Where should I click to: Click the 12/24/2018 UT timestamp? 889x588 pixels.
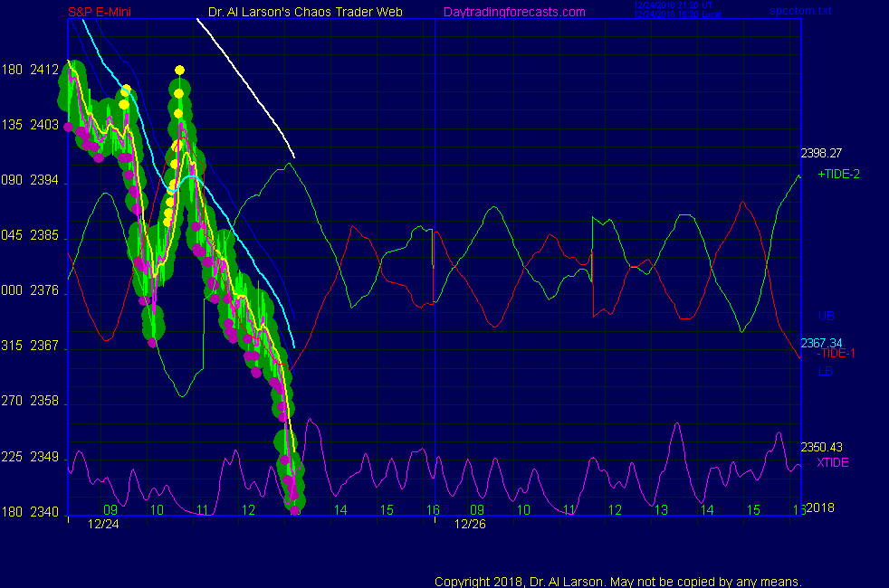click(x=674, y=5)
